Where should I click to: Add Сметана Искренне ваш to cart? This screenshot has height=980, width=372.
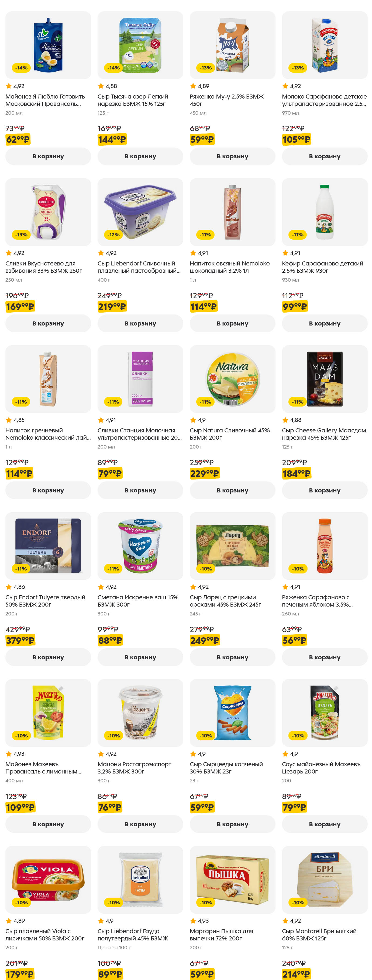[140, 657]
